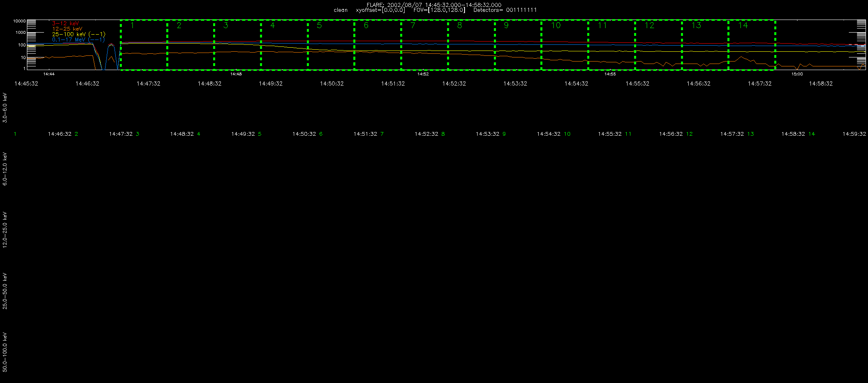Click the '14:44' tick label on the plot axis

point(49,74)
